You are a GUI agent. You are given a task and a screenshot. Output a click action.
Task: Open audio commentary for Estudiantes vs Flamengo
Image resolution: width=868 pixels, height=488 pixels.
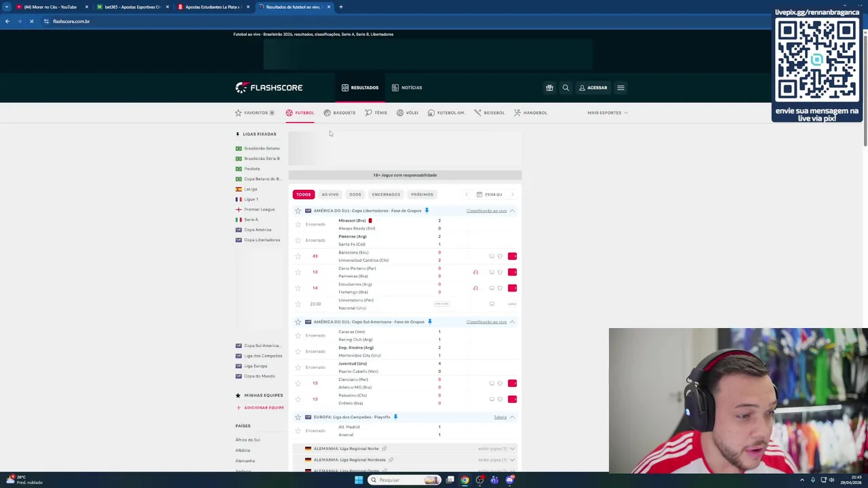pyautogui.click(x=475, y=288)
